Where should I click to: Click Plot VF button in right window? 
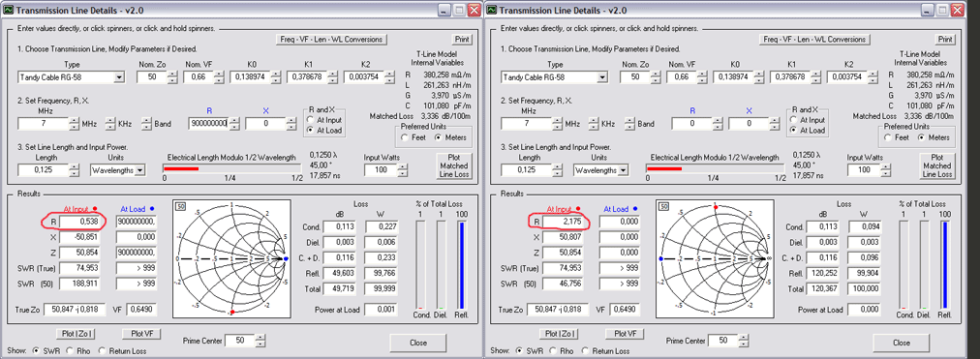coord(626,334)
